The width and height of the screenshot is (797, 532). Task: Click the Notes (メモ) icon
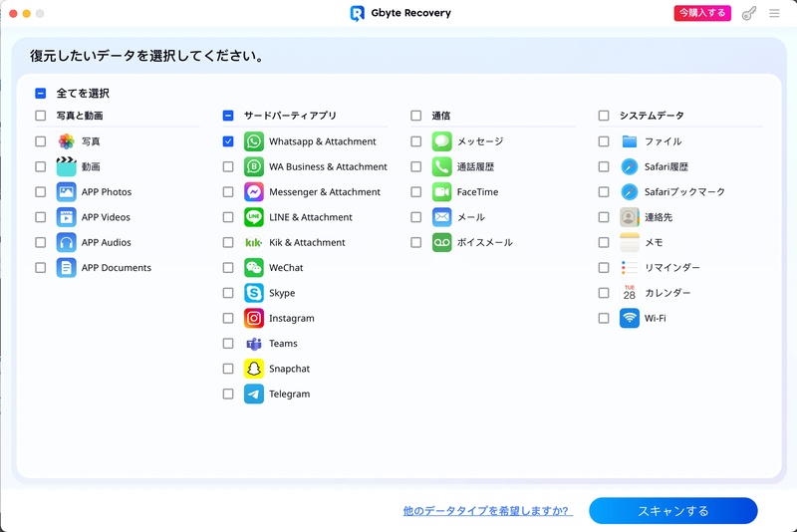pos(630,242)
